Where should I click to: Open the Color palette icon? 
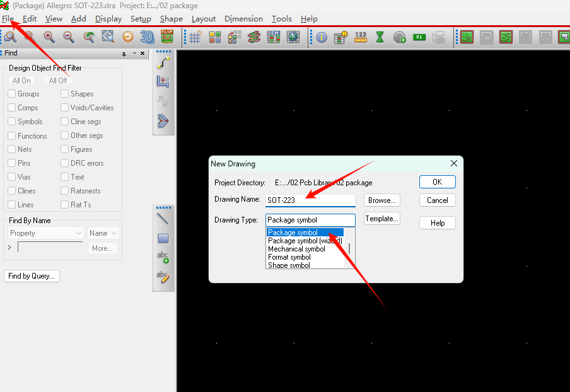coord(215,37)
